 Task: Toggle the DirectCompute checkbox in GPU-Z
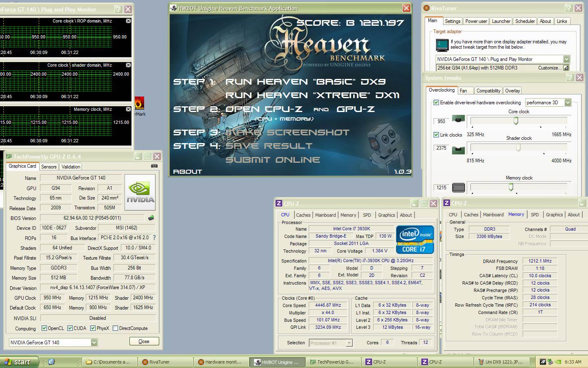point(115,328)
